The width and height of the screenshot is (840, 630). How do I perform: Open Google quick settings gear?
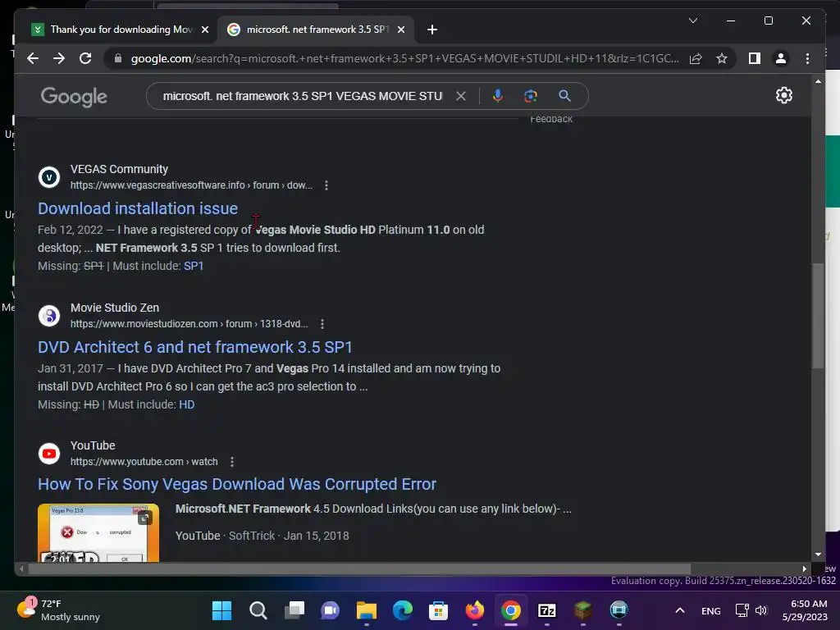click(783, 95)
